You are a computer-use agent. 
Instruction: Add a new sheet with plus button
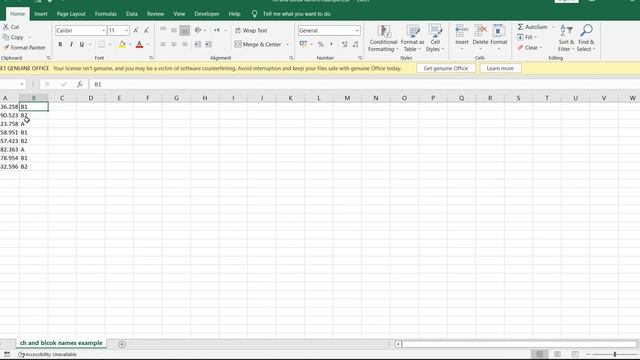coord(122,344)
